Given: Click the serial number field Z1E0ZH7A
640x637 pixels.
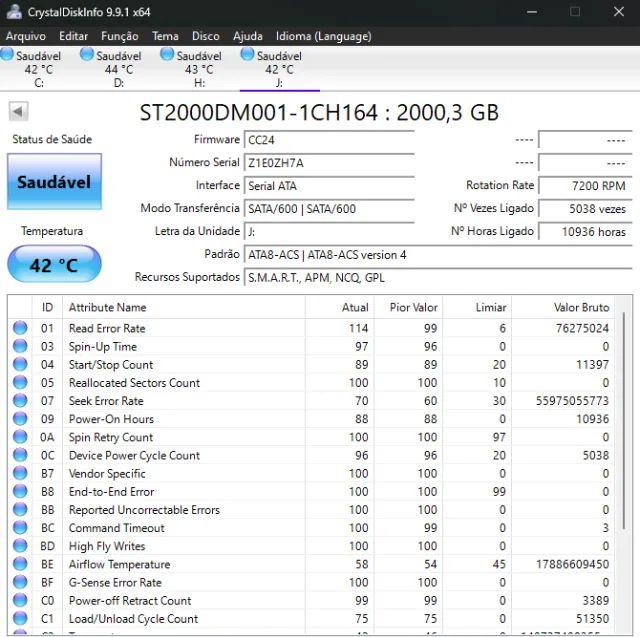Looking at the screenshot, I should (329, 163).
